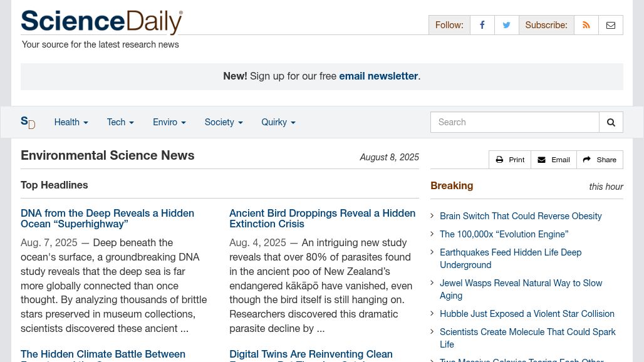Share the page with the Share button
644x362 pixels.
[x=600, y=160]
